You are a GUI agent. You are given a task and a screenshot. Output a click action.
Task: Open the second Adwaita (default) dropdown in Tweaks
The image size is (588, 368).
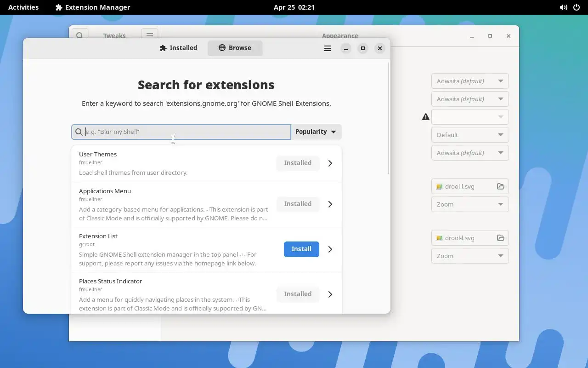470,99
